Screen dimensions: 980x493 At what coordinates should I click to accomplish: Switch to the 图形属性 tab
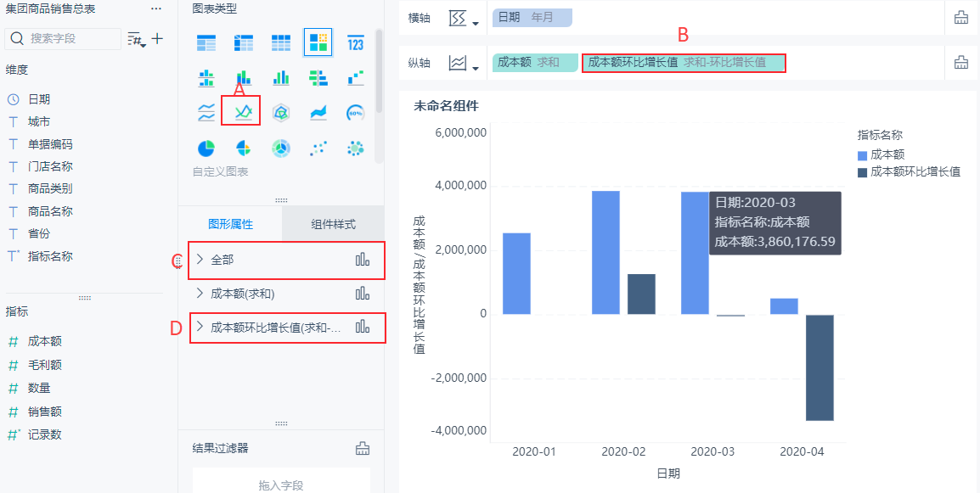[230, 225]
